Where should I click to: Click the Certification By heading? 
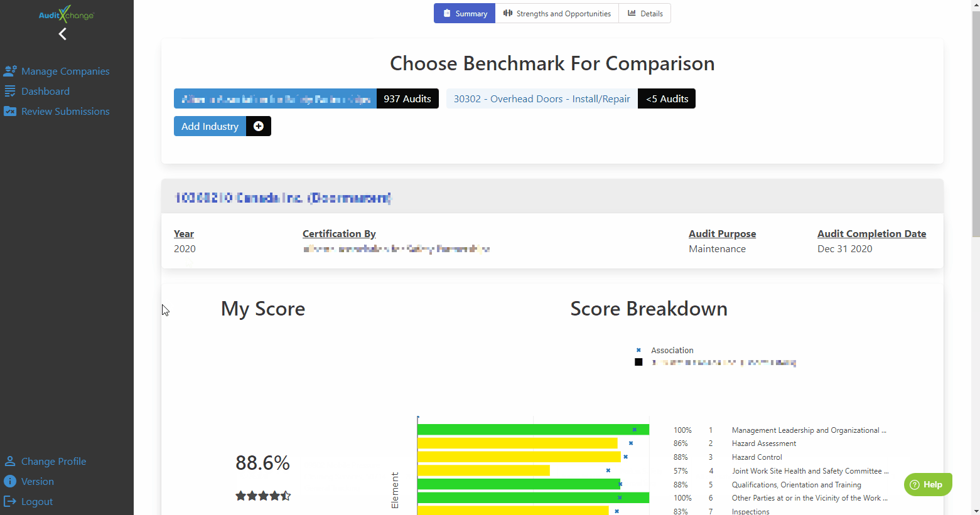click(x=339, y=233)
